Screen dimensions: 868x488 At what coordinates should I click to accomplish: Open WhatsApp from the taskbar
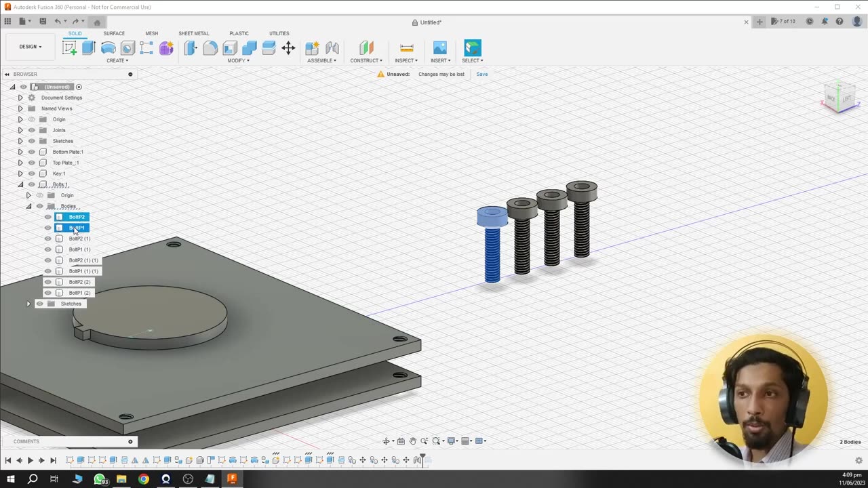click(100, 479)
